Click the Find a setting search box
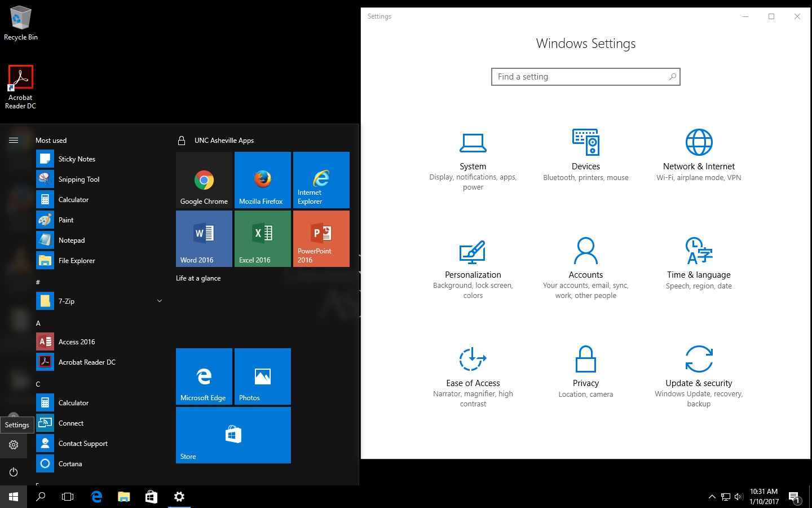812x508 pixels. point(581,77)
